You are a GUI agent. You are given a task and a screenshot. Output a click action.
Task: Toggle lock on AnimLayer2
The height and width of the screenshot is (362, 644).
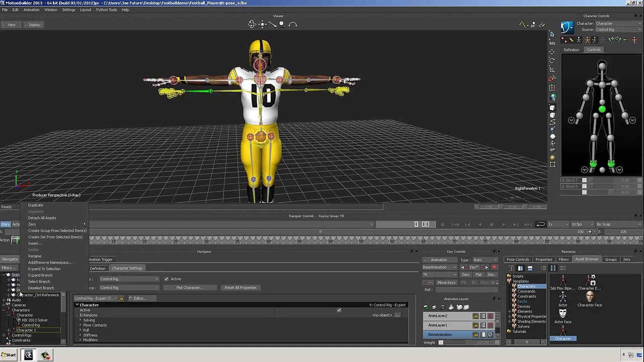click(x=475, y=316)
